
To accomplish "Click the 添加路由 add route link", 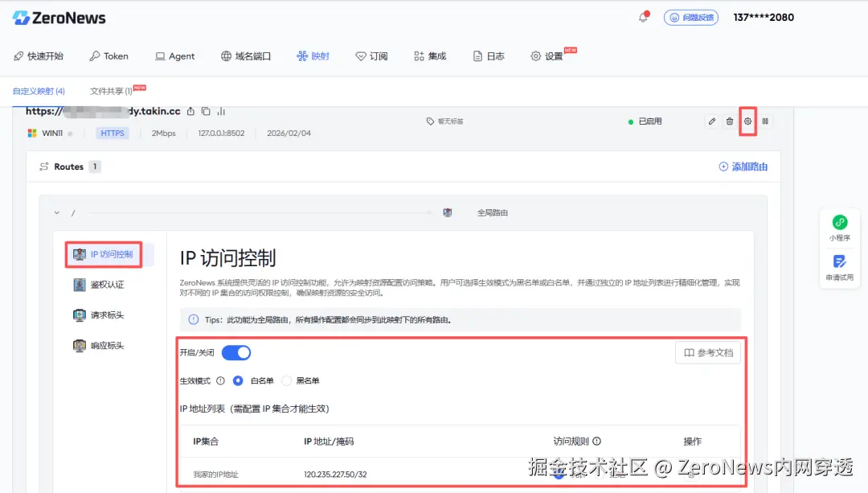I will pos(743,166).
